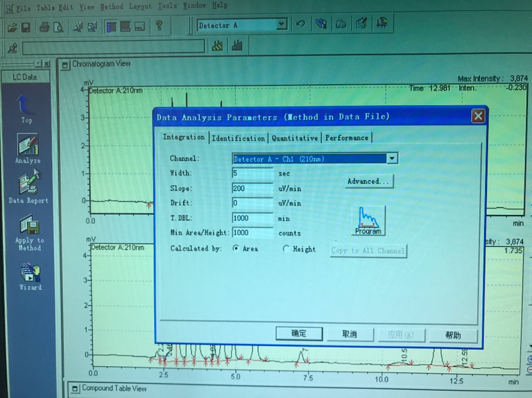Click into the T.DBL input field

pos(253,218)
